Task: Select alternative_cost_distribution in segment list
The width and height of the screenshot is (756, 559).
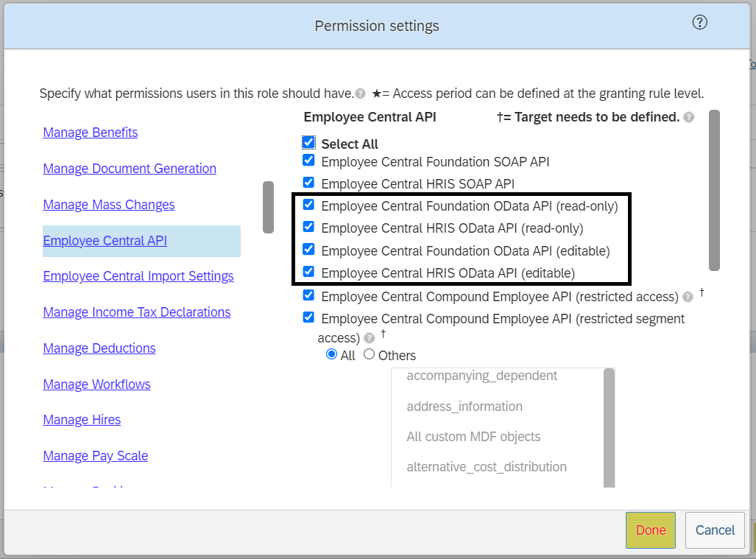Action: tap(487, 467)
